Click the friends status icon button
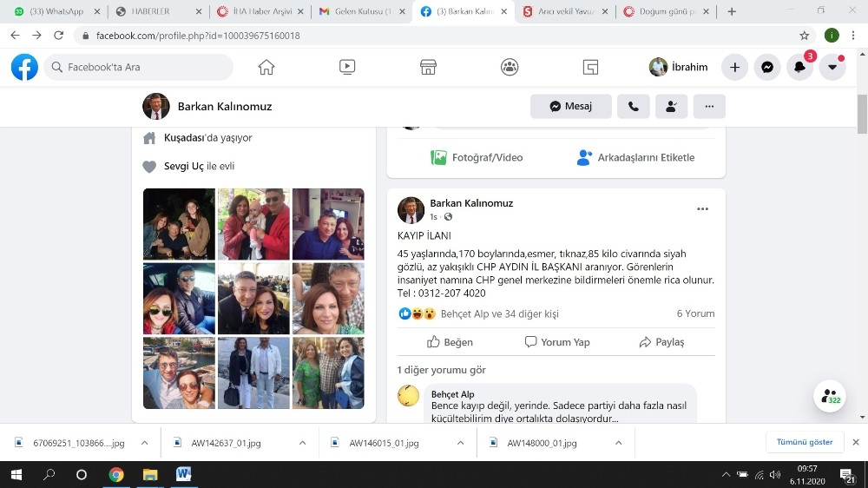868x488 pixels. (671, 106)
